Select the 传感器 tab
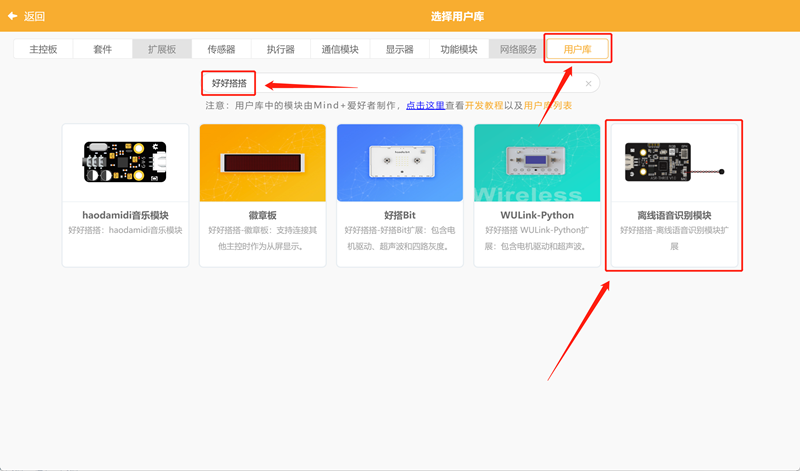The image size is (800, 471). point(221,49)
